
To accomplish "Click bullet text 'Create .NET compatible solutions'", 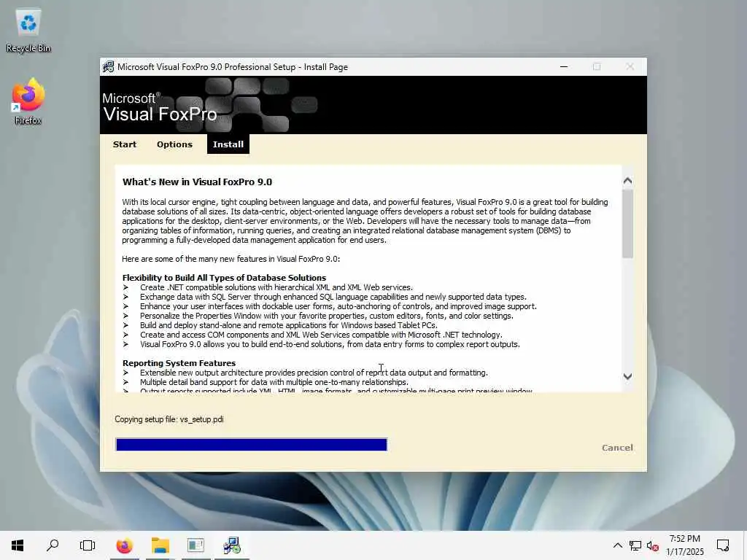I will coord(276,287).
